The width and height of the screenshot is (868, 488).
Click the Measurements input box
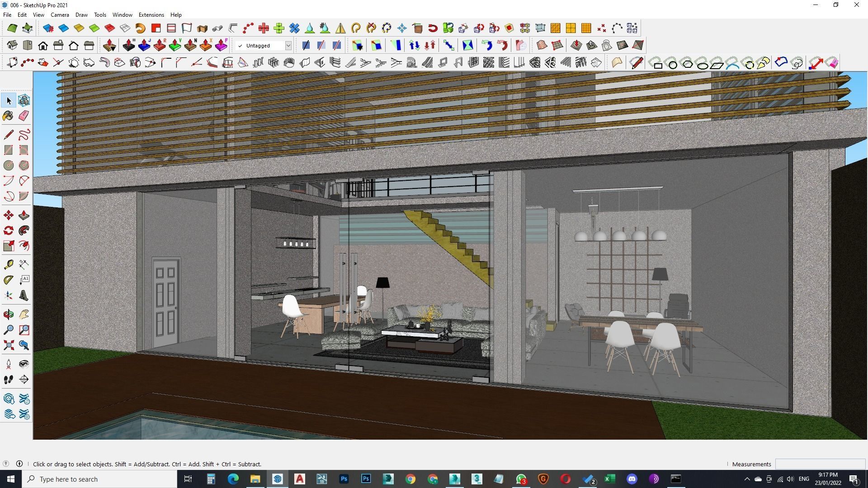click(820, 464)
